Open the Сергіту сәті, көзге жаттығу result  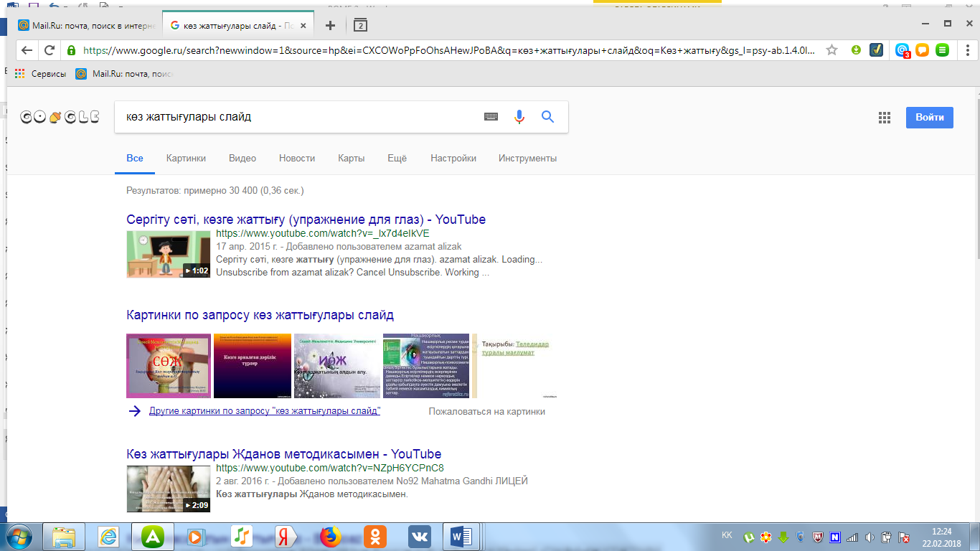[306, 220]
